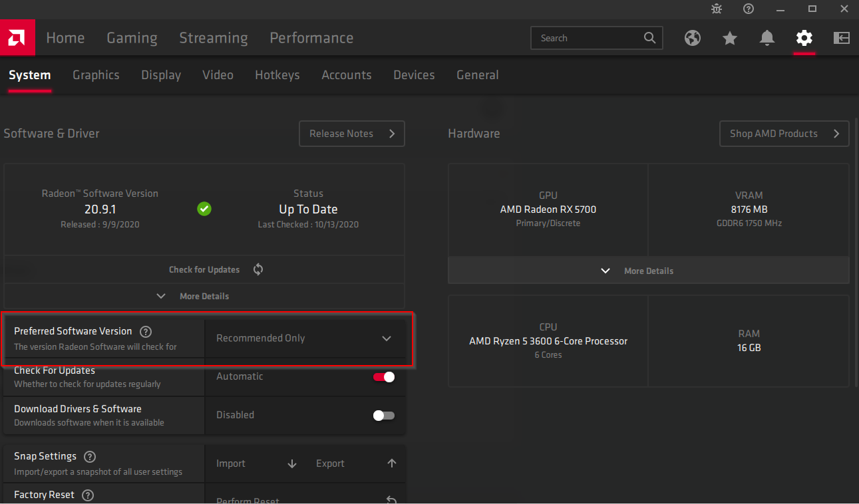Expand More Details under Hardware GPU
Image resolution: width=859 pixels, height=504 pixels.
point(649,271)
